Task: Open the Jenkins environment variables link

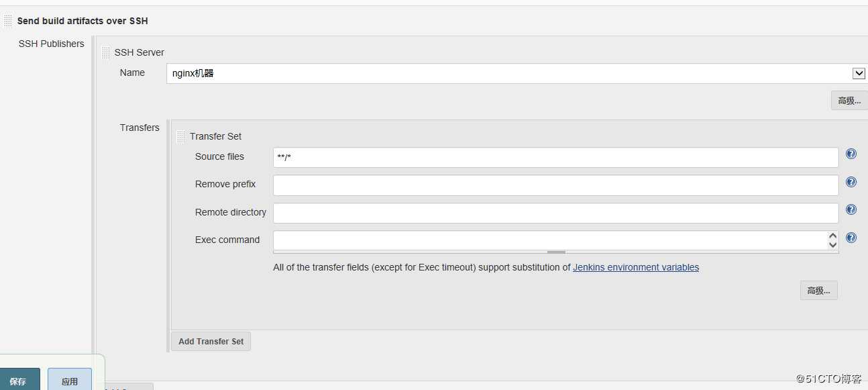Action: 635,267
